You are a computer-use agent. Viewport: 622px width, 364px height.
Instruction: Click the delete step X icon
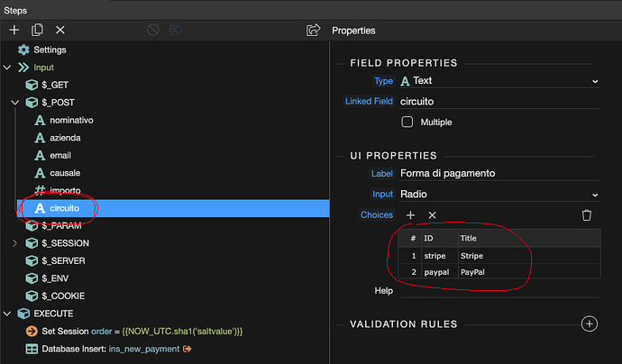[x=60, y=30]
